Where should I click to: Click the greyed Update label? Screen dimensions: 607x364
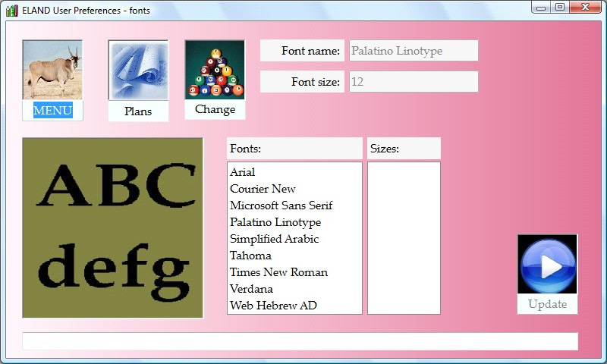pos(547,304)
